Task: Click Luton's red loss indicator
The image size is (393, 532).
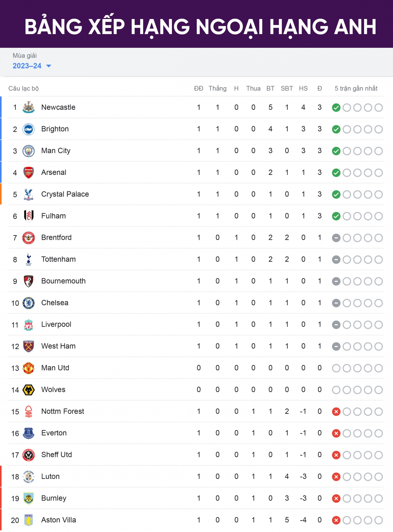Action: click(x=336, y=477)
